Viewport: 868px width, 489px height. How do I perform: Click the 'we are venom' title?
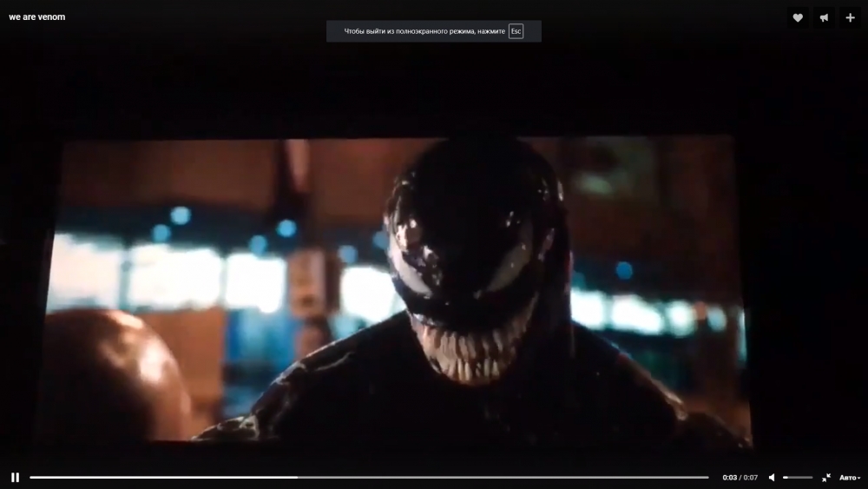[37, 17]
